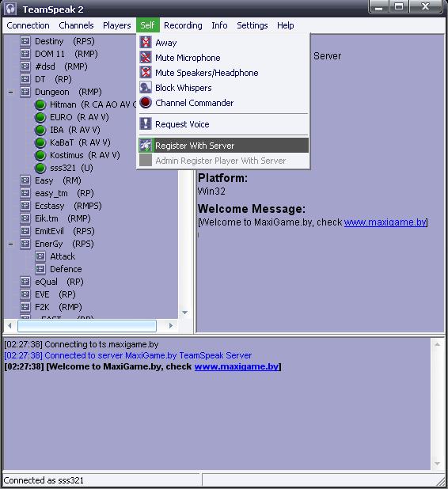
Task: Click the 'Win32' platform value
Action: pos(211,191)
